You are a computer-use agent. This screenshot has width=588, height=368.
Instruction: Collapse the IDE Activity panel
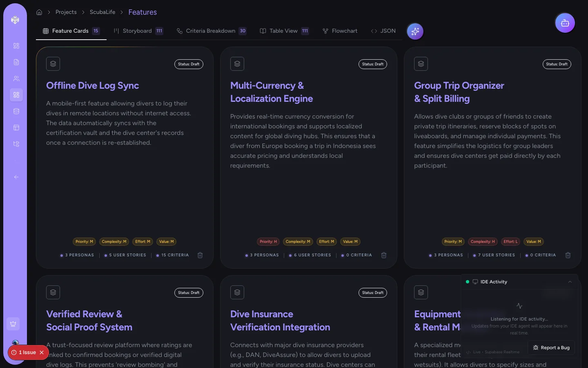coord(570,282)
